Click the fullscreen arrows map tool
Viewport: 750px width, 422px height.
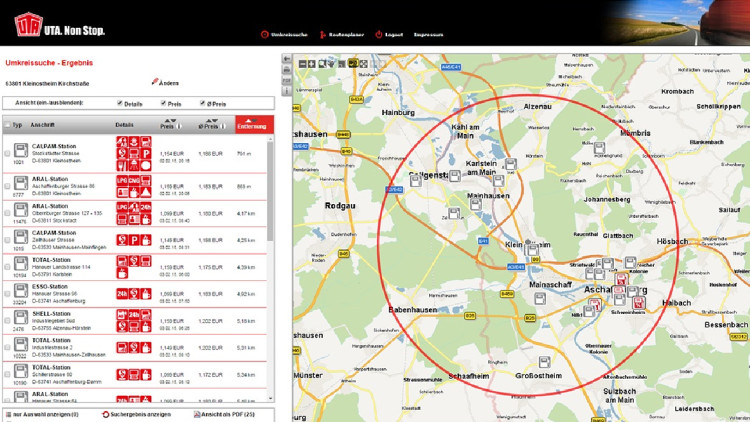pyautogui.click(x=364, y=64)
